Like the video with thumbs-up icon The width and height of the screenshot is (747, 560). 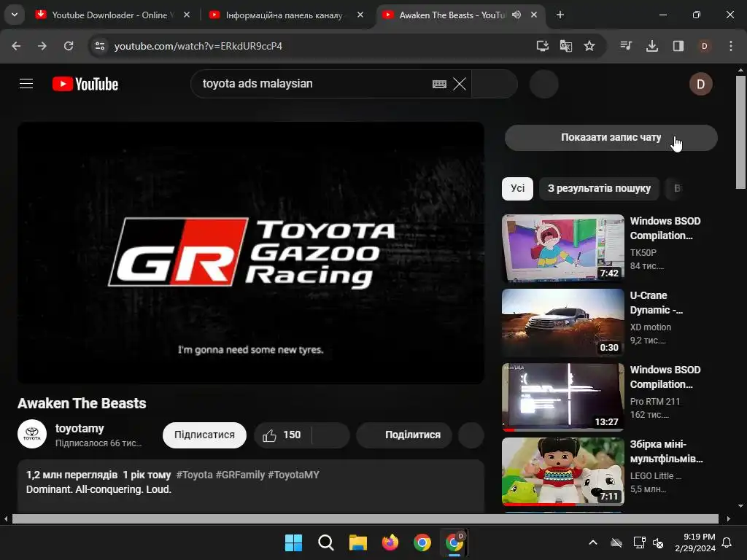click(x=270, y=435)
